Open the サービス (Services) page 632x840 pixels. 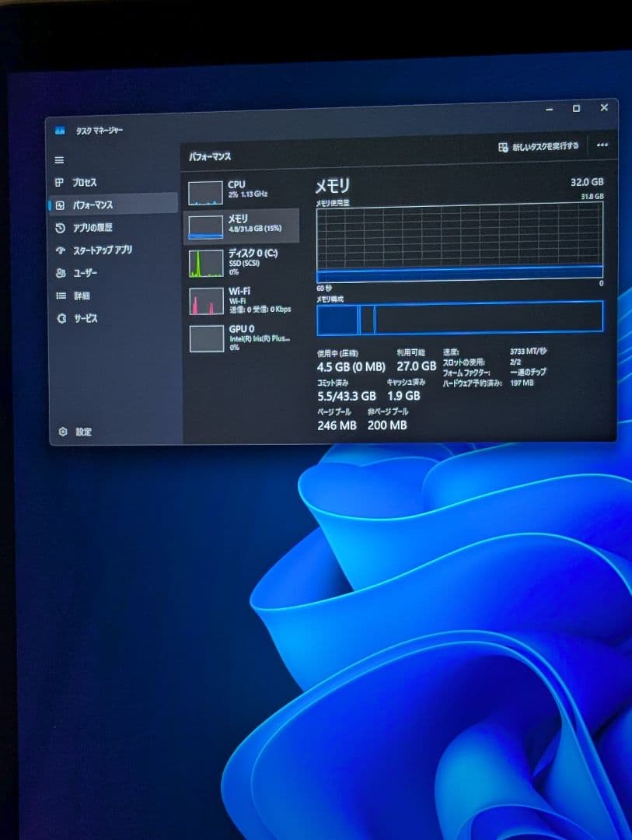tap(87, 318)
